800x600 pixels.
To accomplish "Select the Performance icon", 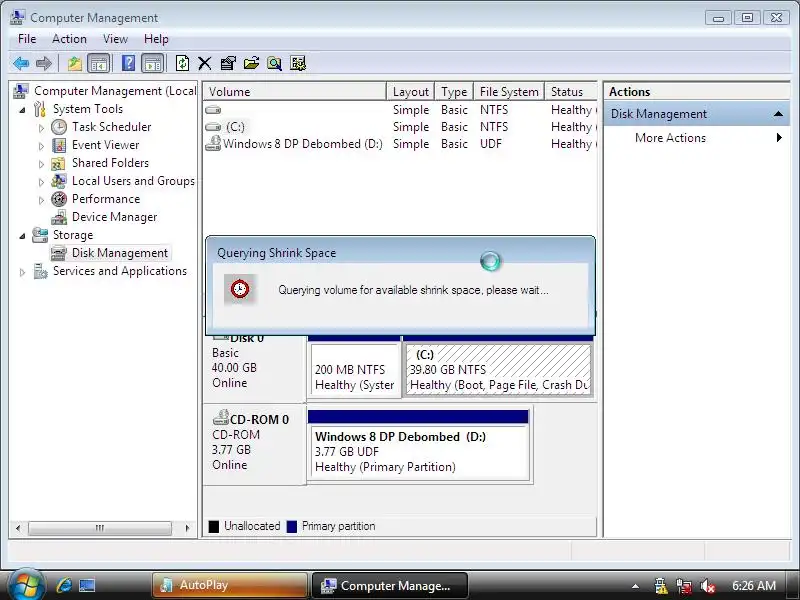I will click(x=59, y=199).
